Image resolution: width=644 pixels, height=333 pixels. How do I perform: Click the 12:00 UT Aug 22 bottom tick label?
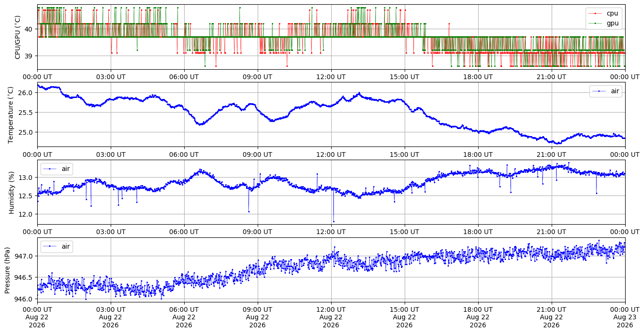click(331, 317)
